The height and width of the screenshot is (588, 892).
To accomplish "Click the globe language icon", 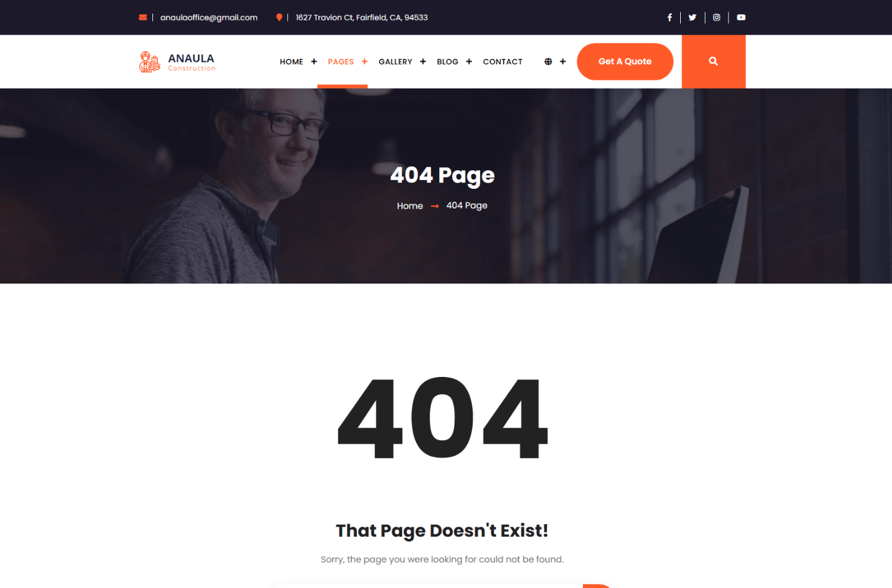I will click(x=548, y=61).
